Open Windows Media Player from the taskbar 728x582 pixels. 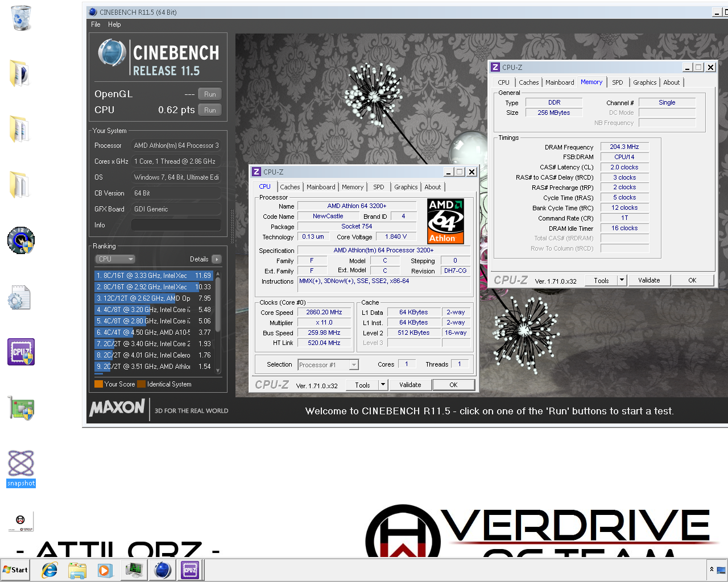tap(105, 570)
